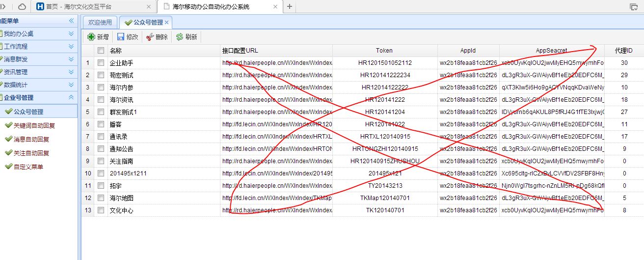Click token cell HRTONGZHI120140915
The image size is (644, 260).
tap(385, 149)
